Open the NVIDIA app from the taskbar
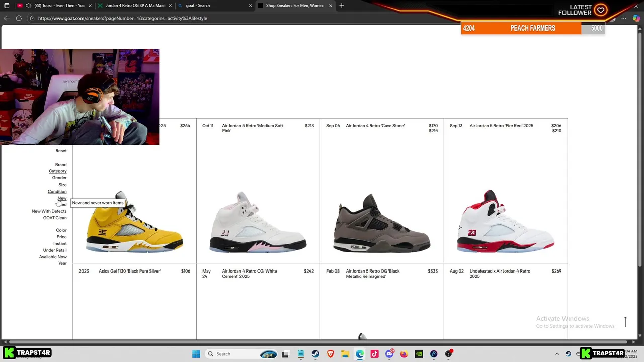Viewport: 644px width, 362px height. click(419, 354)
